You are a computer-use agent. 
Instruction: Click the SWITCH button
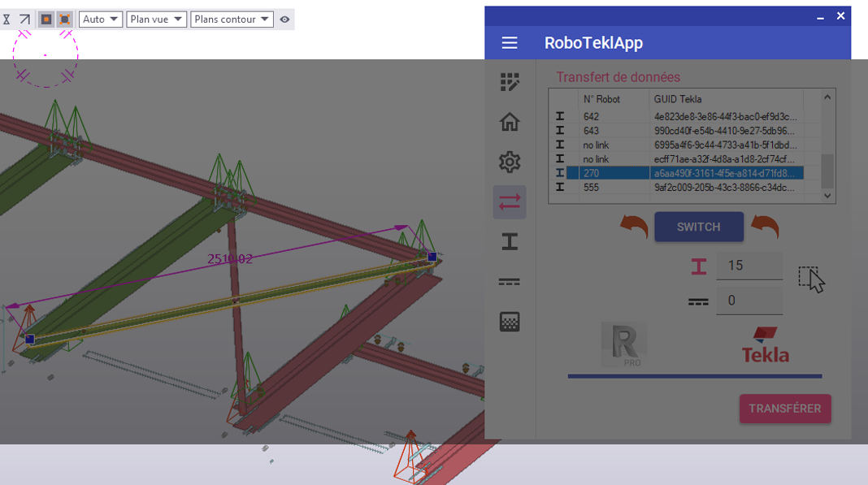coord(699,227)
